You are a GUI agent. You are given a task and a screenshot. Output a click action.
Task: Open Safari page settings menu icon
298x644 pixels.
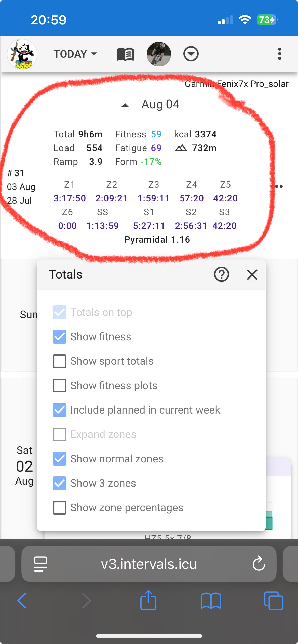click(40, 564)
